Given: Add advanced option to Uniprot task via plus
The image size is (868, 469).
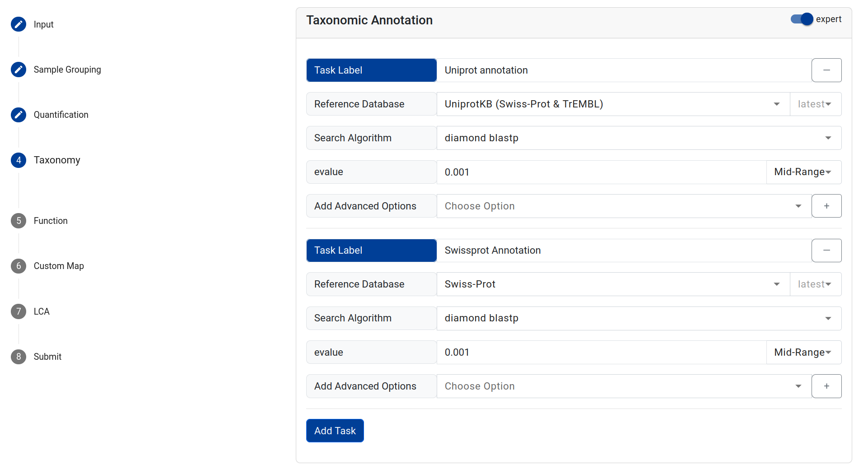Looking at the screenshot, I should pyautogui.click(x=826, y=206).
